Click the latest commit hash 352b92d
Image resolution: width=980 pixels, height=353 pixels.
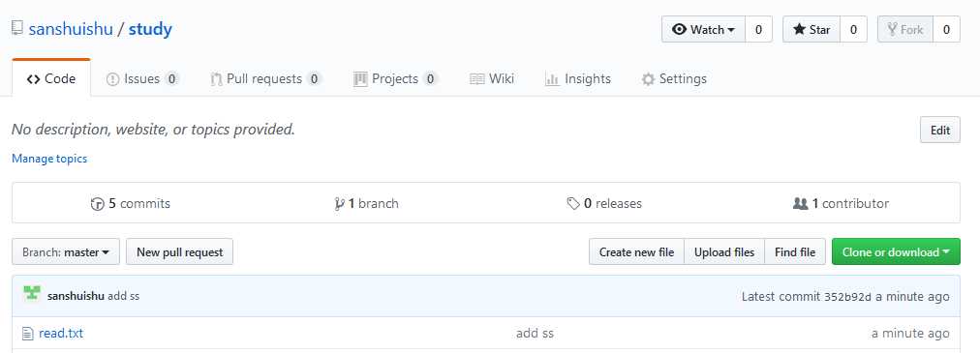(847, 297)
